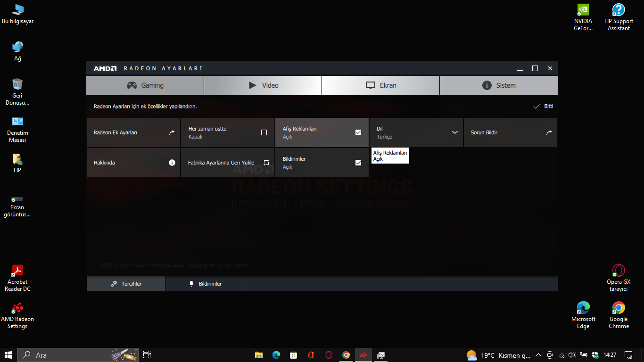Select the Google Chrome desktop icon
This screenshot has height=362, width=644.
coord(619,315)
